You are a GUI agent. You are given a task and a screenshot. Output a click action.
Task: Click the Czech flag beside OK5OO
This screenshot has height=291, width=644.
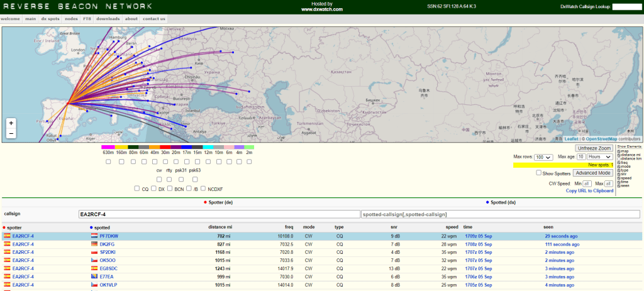tap(94, 261)
